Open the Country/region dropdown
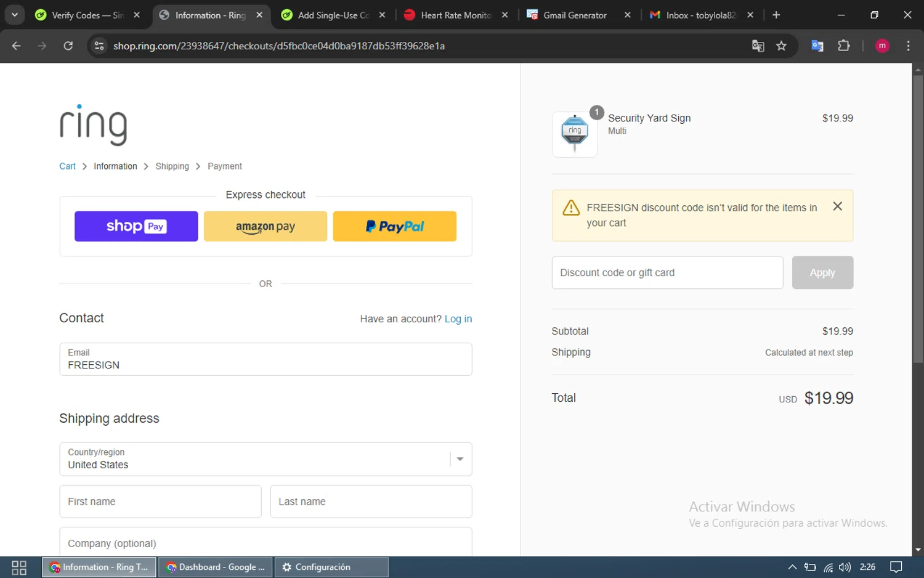This screenshot has height=578, width=924. click(x=265, y=459)
